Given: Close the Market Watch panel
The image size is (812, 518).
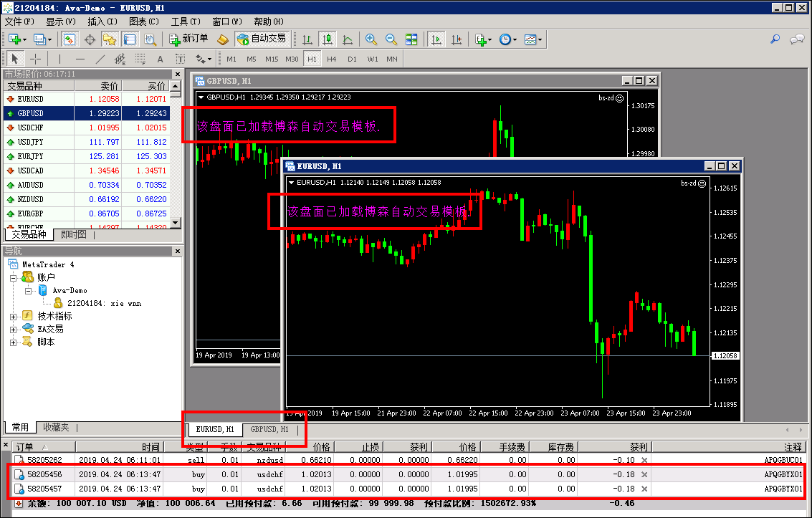Looking at the screenshot, I should tap(178, 74).
